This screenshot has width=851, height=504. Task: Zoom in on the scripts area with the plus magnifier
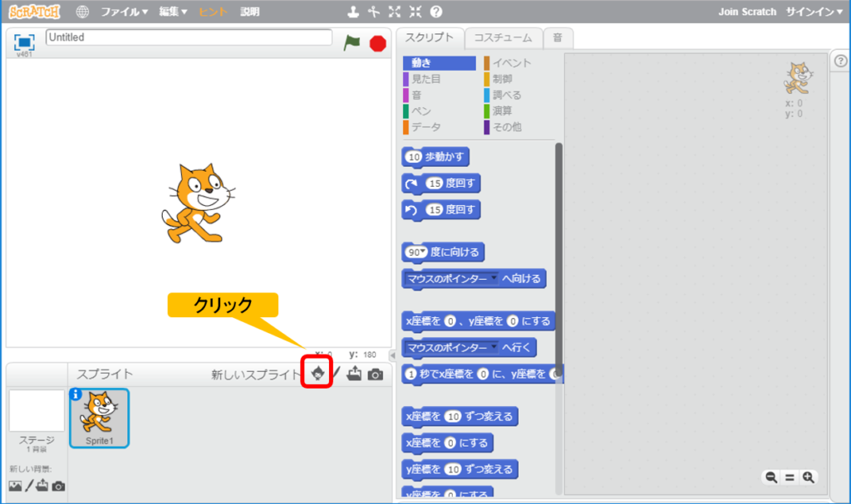tap(808, 477)
